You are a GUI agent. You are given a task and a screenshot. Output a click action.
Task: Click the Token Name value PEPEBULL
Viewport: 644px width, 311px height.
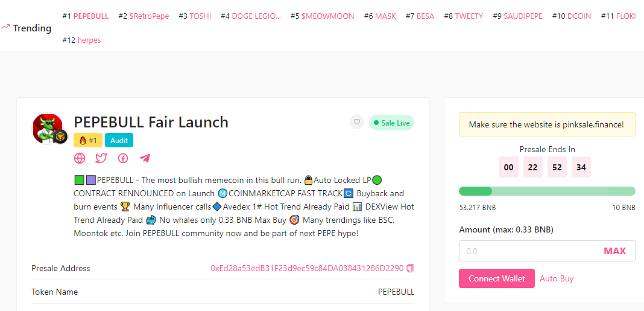(x=396, y=292)
